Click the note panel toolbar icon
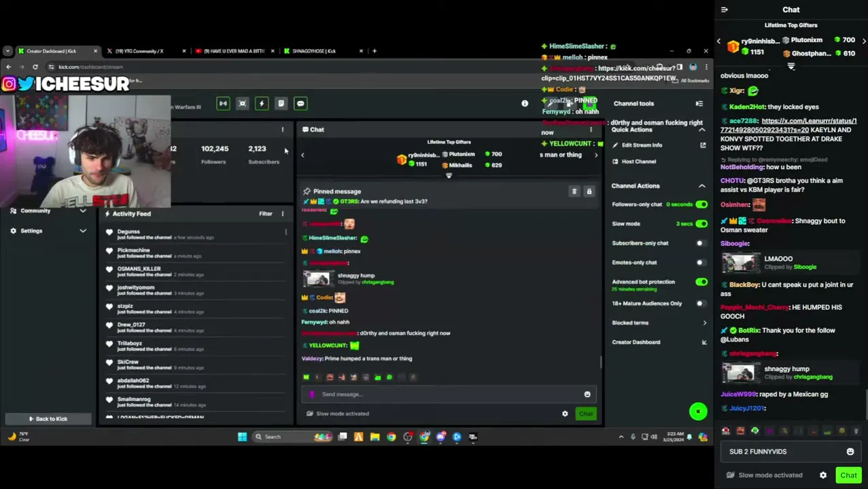Image resolution: width=868 pixels, height=489 pixels. 281,103
